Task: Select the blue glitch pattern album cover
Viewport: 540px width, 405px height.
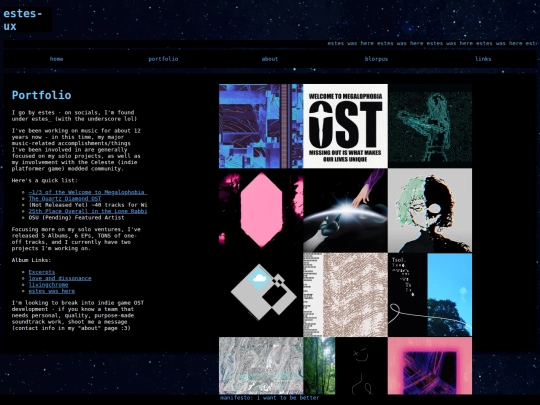Action: pyautogui.click(x=261, y=126)
